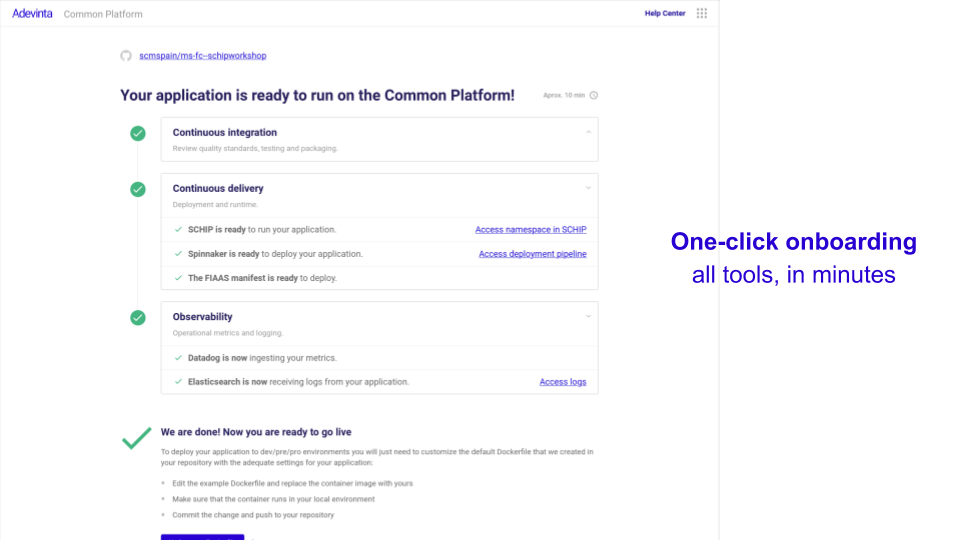Image resolution: width=960 pixels, height=540 pixels.
Task: Click the Continuous integration green check circle
Action: (x=138, y=133)
